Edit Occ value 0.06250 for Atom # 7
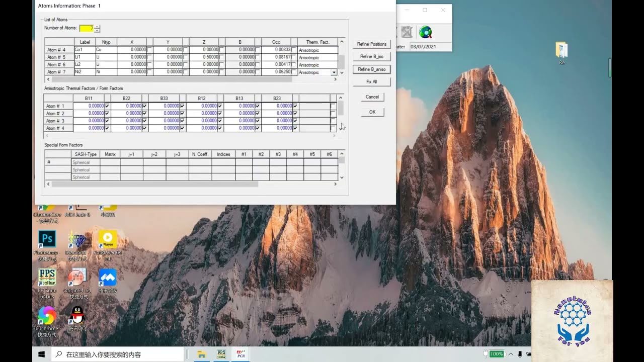Image resolution: width=644 pixels, height=362 pixels. point(276,72)
